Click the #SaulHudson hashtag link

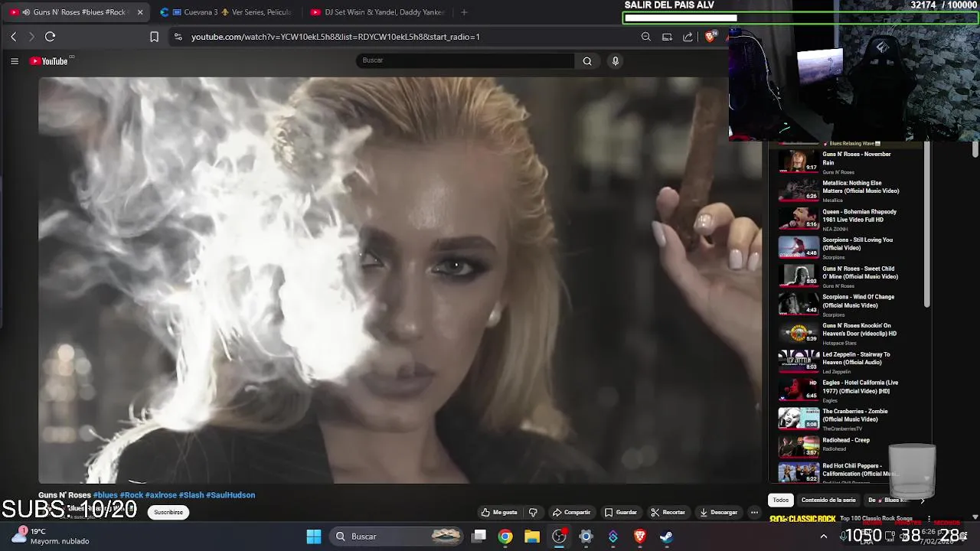(230, 495)
